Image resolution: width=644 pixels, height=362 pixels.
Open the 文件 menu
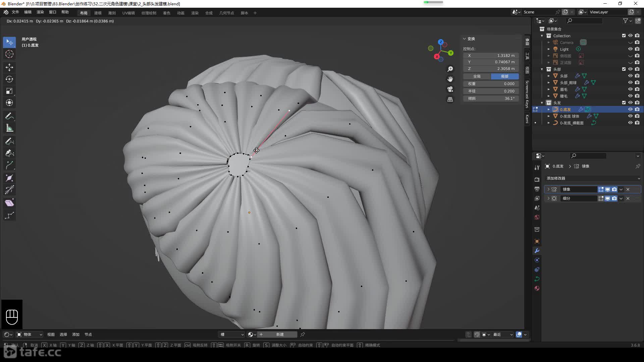(15, 12)
